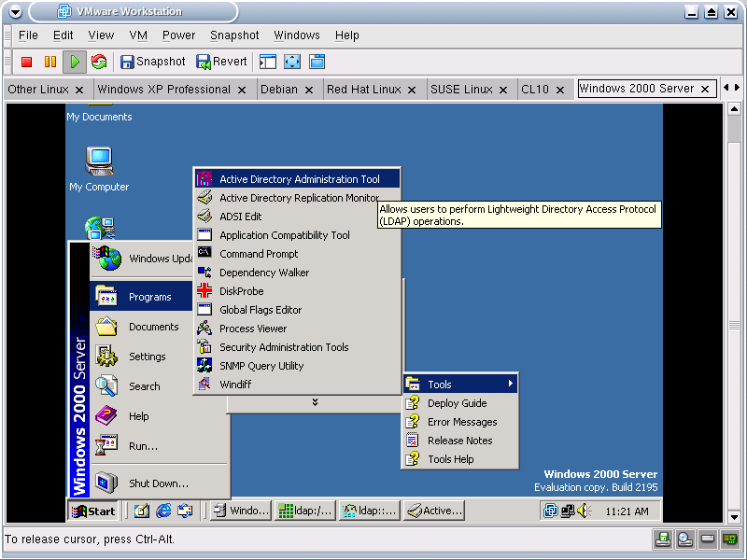Select Shut Down... in the Start menu
Screen dimensions: 747x560
(x=159, y=483)
